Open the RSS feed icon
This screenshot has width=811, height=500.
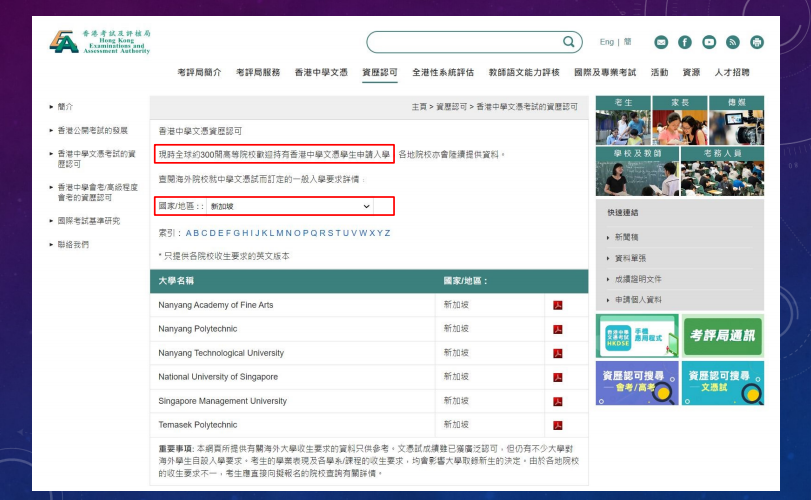[733, 42]
